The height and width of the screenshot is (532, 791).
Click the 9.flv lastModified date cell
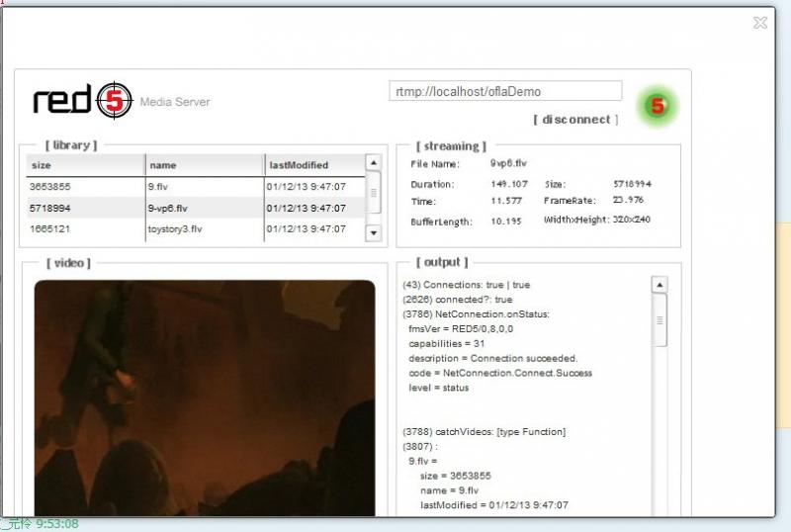pos(307,187)
